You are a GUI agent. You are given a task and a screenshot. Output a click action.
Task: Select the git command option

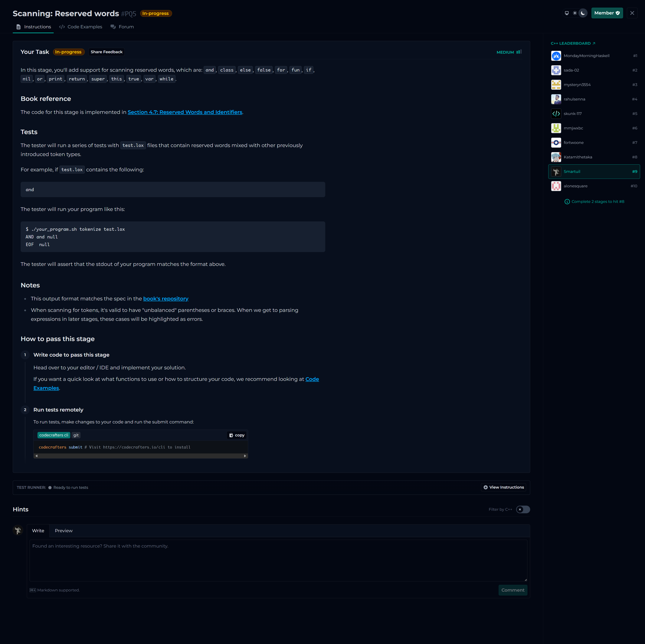click(76, 435)
